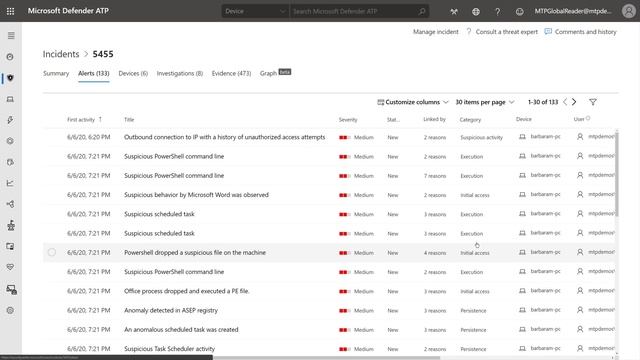Screen dimensions: 640x360
Task: Click device icon in Outbound connection row
Action: (x=522, y=137)
